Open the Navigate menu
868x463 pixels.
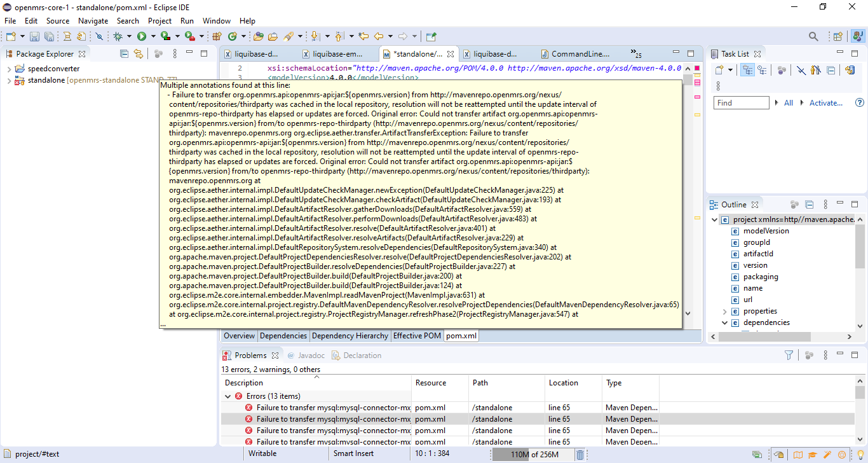coord(93,21)
